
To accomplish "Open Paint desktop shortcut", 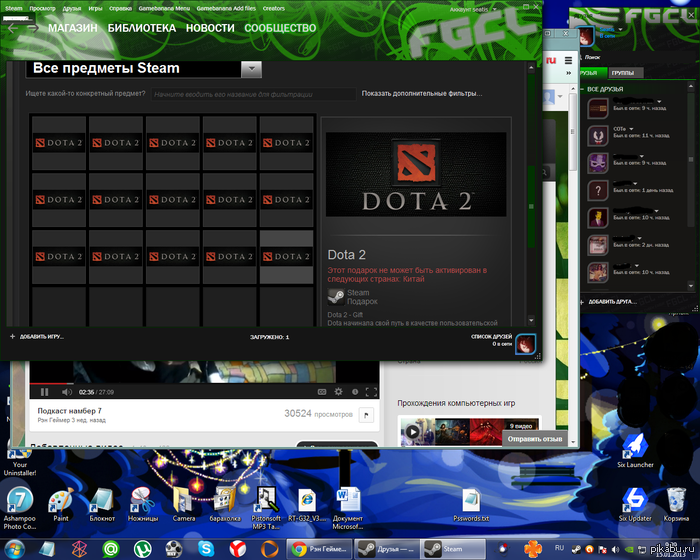I will [61, 505].
